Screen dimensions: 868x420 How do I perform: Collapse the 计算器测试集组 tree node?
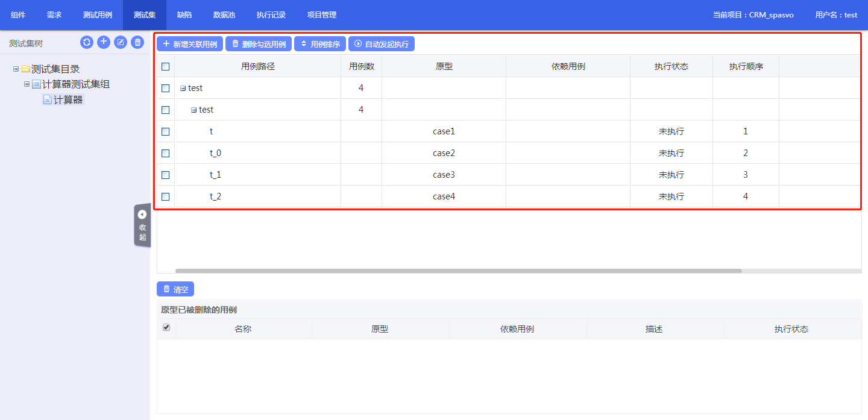(x=27, y=84)
